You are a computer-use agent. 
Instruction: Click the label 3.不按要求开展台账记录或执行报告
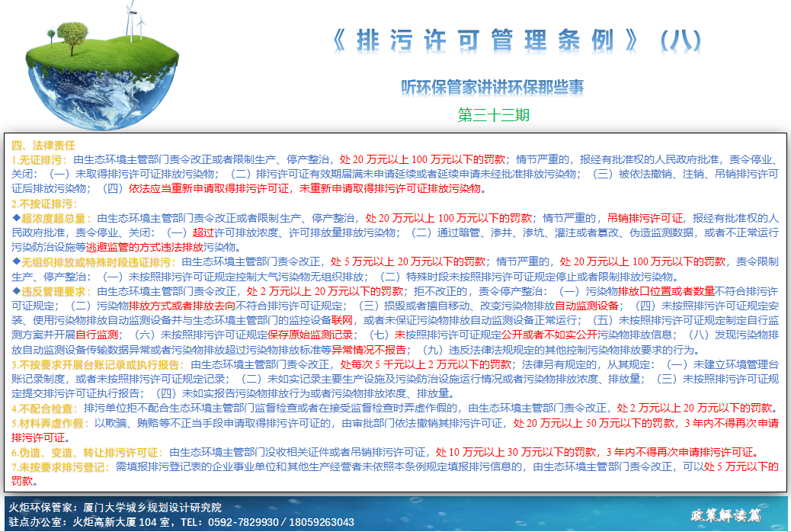tap(96, 364)
